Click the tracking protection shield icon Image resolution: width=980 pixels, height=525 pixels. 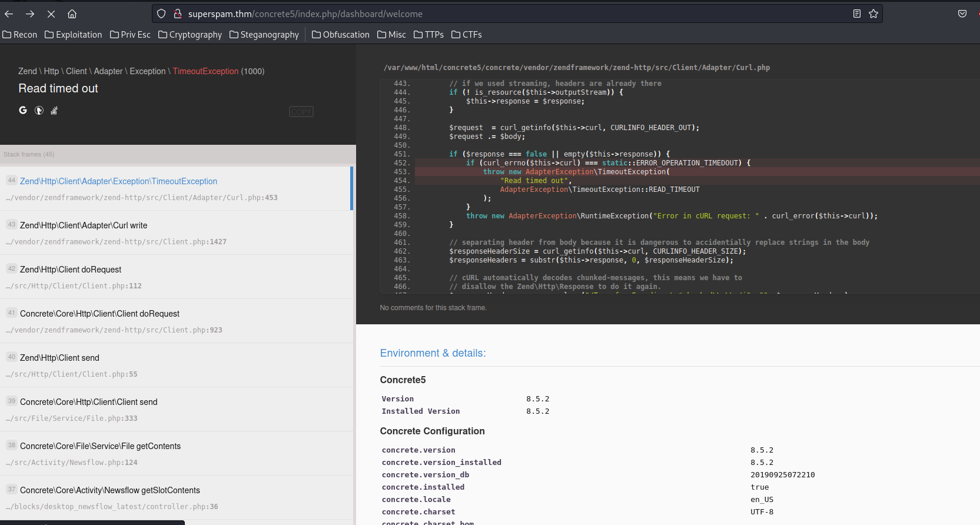pyautogui.click(x=161, y=14)
